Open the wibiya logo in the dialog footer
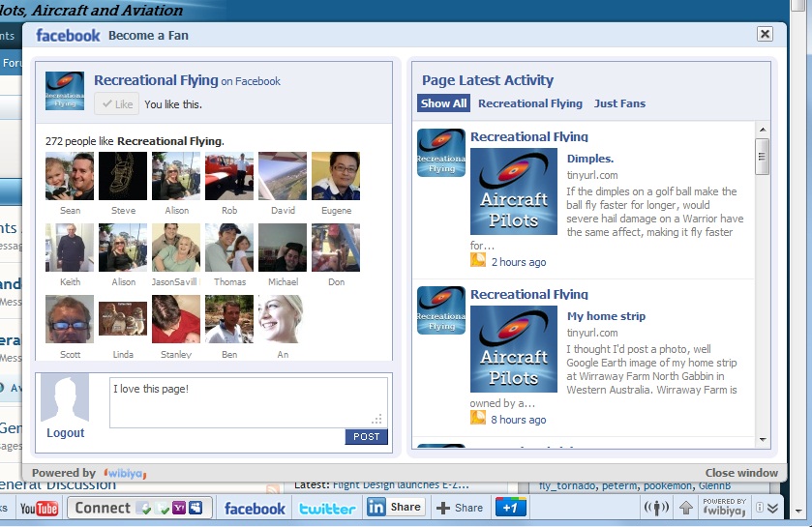 (125, 473)
